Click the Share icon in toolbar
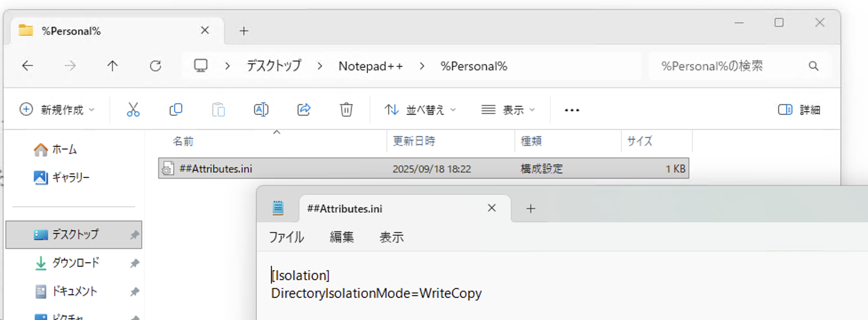This screenshot has height=320, width=868. (x=303, y=110)
